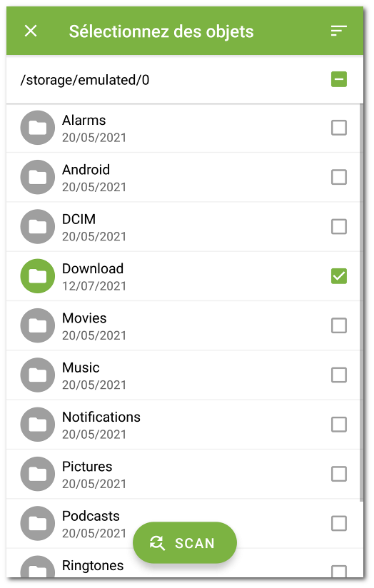
Task: Click the /storage/emulated/0 path label
Action: coord(85,80)
